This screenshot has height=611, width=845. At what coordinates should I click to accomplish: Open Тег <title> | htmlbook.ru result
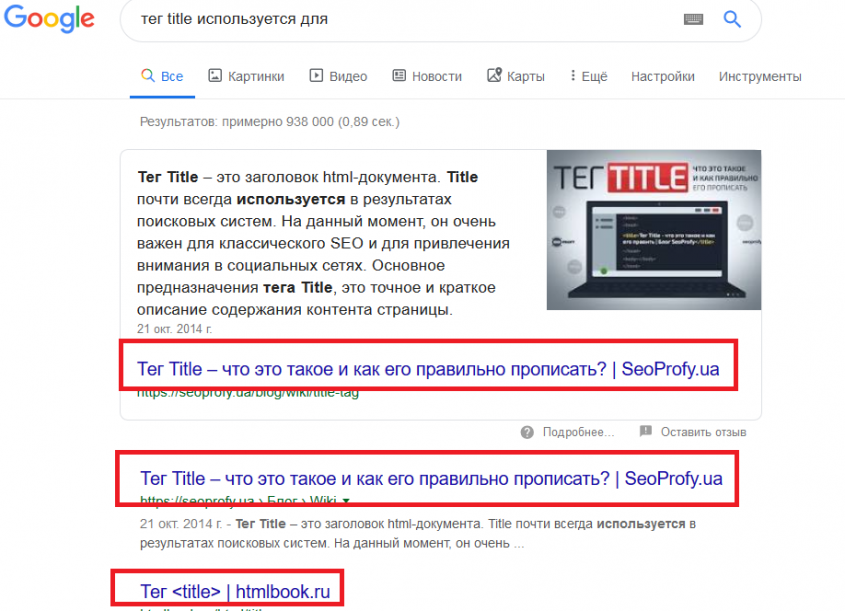[235, 592]
